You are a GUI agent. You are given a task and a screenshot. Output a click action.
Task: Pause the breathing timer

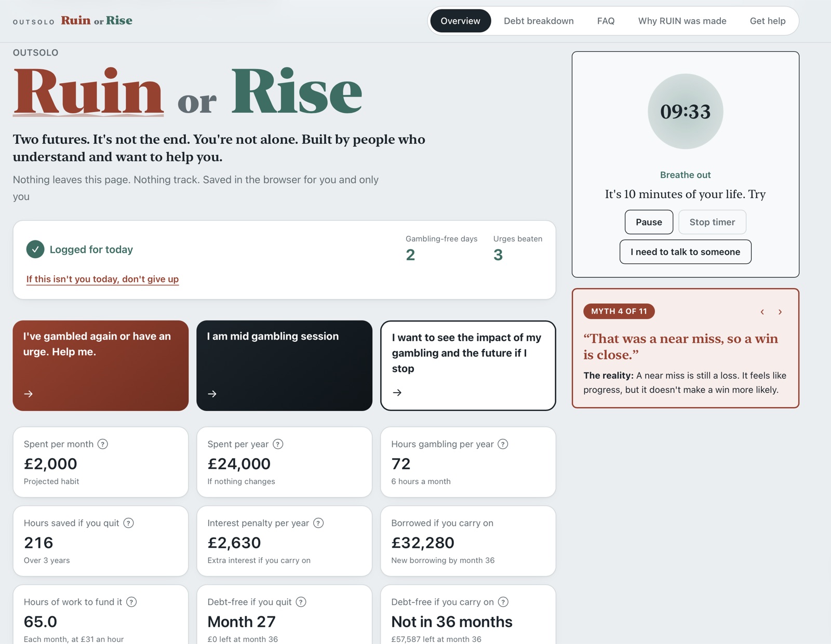(x=649, y=222)
